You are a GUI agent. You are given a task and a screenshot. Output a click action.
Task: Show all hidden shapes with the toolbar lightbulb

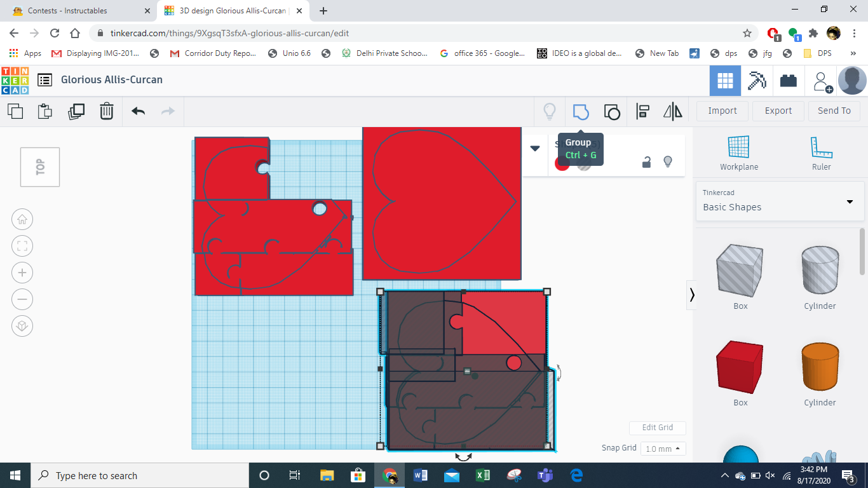(x=550, y=112)
